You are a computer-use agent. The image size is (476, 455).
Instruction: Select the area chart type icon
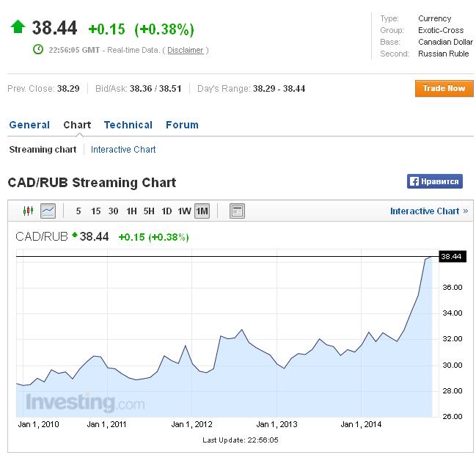(x=48, y=211)
